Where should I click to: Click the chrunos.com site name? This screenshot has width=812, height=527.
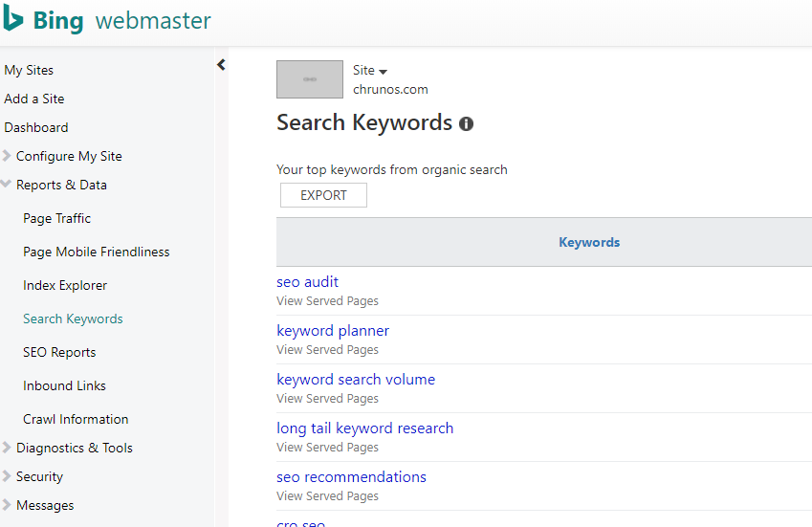tap(390, 90)
